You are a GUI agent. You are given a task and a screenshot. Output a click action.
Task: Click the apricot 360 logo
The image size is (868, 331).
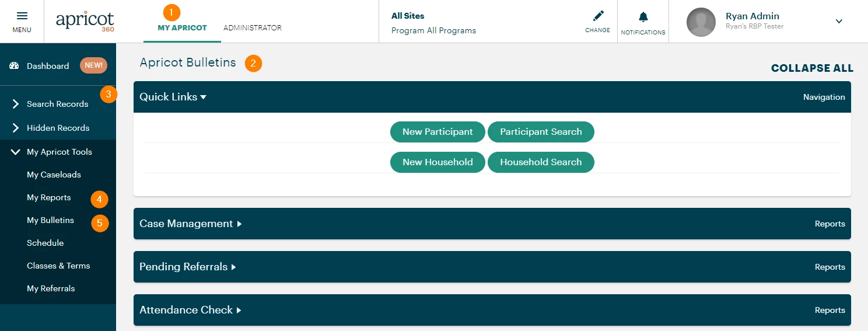(x=85, y=21)
